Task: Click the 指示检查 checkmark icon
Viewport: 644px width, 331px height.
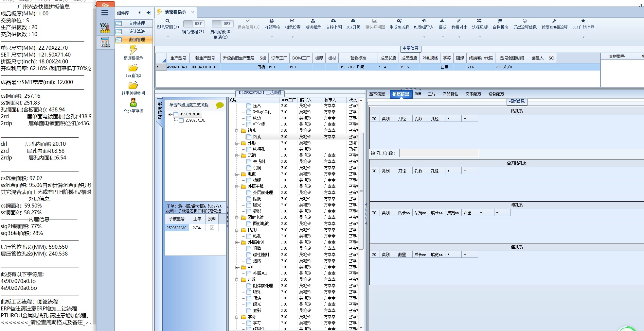Action: click(x=292, y=21)
